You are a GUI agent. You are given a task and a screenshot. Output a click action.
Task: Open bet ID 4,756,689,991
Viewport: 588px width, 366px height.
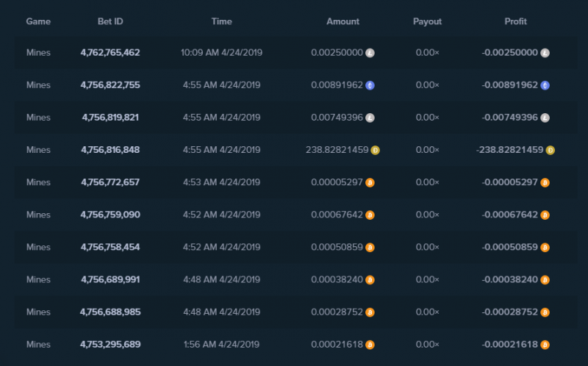point(110,280)
